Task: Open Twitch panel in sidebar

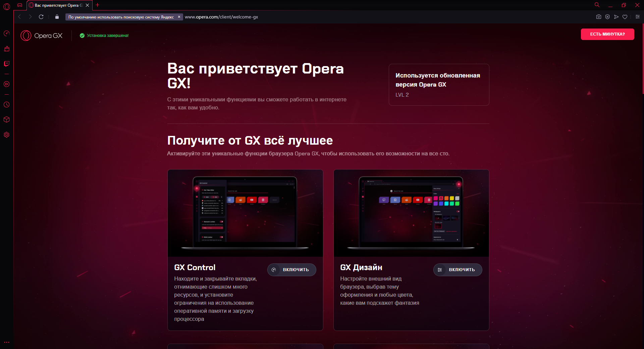Action: 7,63
